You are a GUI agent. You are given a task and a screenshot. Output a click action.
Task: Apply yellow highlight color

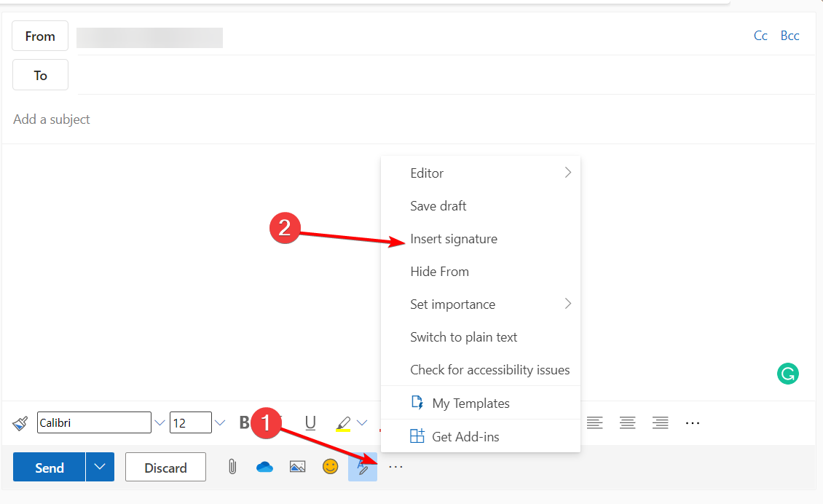coord(343,423)
